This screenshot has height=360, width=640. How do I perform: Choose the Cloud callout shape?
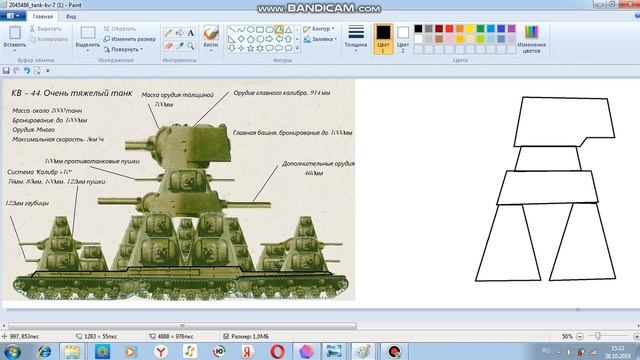289,48
